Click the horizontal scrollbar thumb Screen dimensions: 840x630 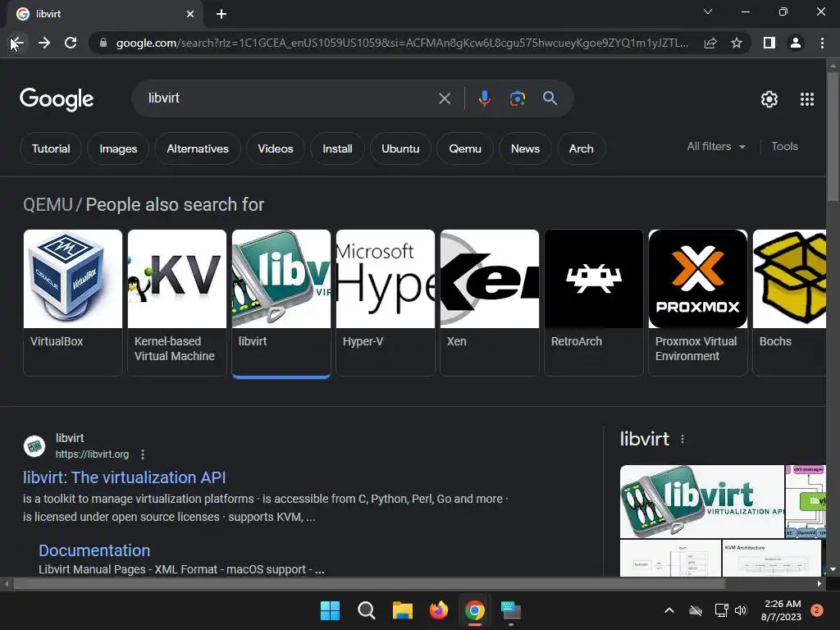pyautogui.click(x=369, y=583)
